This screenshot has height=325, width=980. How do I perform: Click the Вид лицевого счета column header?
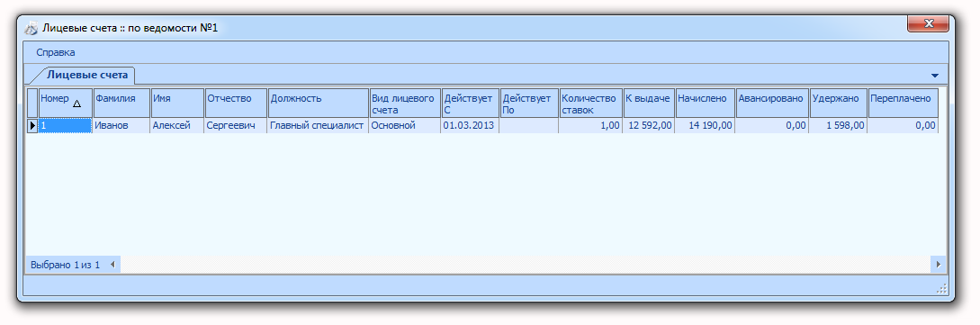[405, 103]
